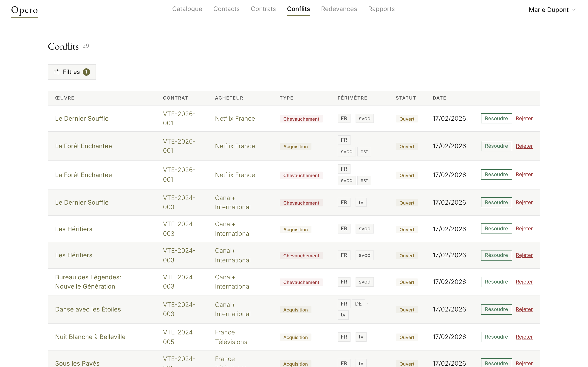588x367 pixels.
Task: Open the Rapports tab
Action: pos(381,9)
